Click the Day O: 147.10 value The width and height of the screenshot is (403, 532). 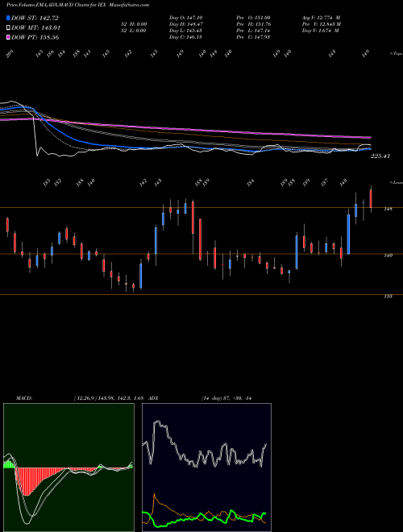pyautogui.click(x=185, y=18)
